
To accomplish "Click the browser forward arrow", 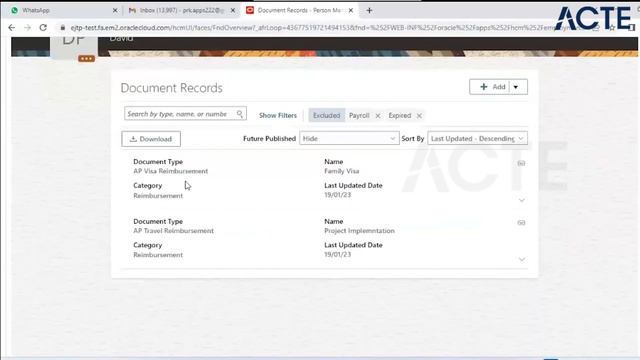I will tap(27, 27).
